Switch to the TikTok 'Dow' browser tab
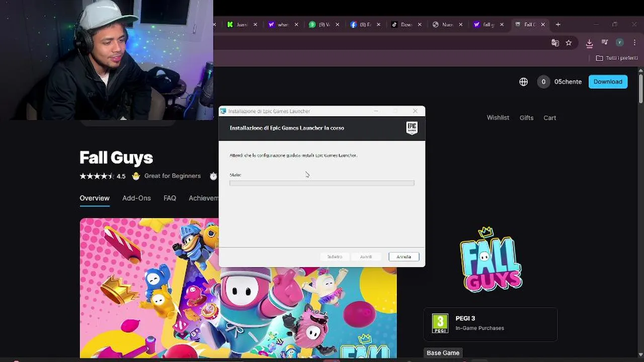 pos(401,25)
